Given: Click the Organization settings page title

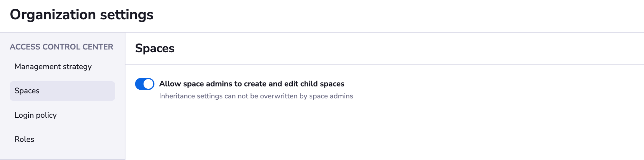Looking at the screenshot, I should [x=82, y=15].
